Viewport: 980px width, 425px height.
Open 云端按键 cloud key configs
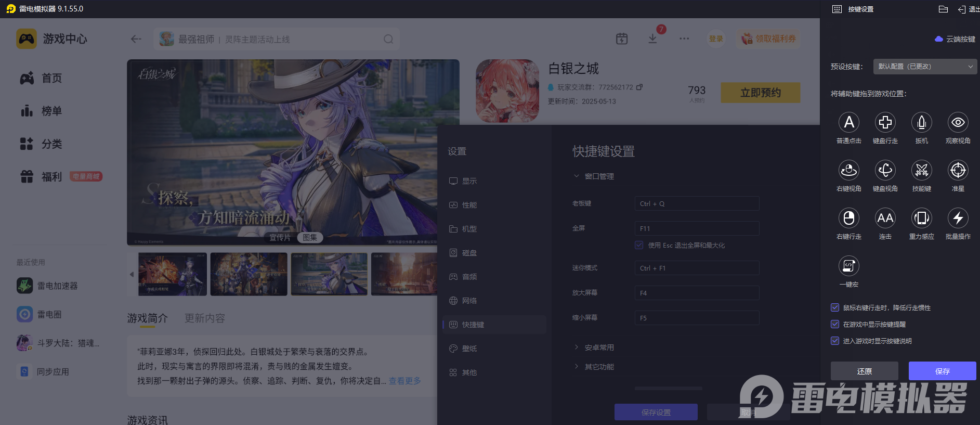pyautogui.click(x=955, y=39)
